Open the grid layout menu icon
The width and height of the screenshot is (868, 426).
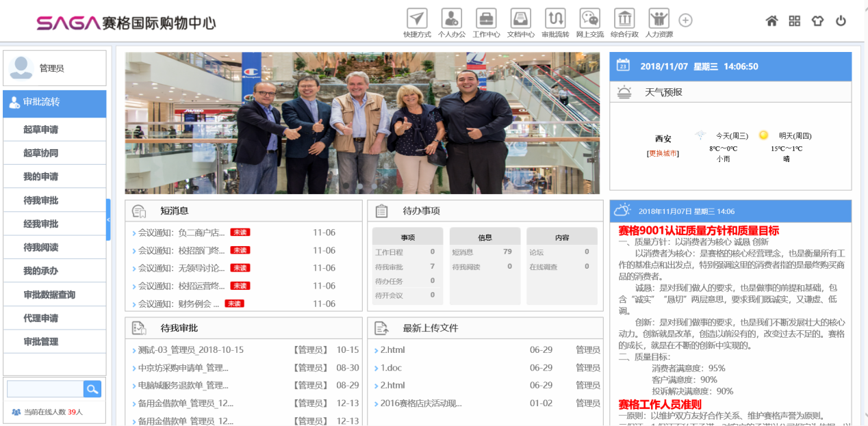pyautogui.click(x=794, y=21)
